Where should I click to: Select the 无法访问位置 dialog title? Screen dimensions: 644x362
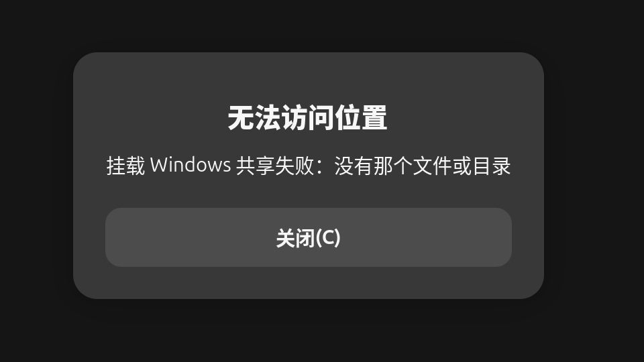pos(308,118)
